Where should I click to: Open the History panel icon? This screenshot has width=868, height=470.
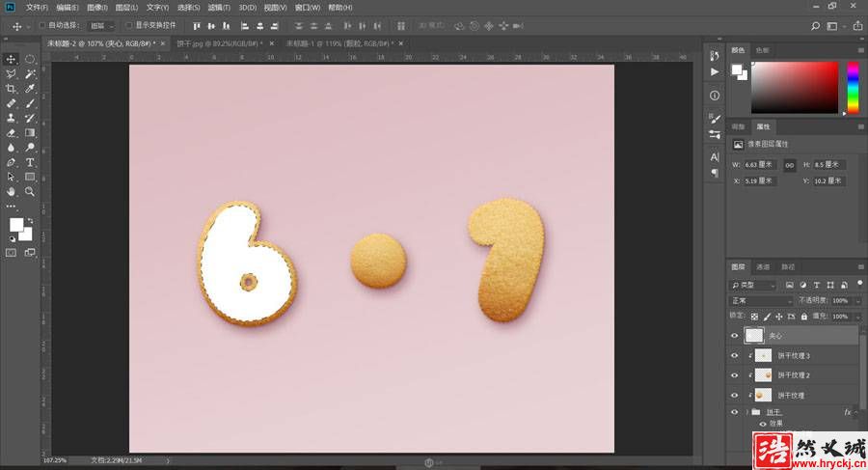click(715, 55)
